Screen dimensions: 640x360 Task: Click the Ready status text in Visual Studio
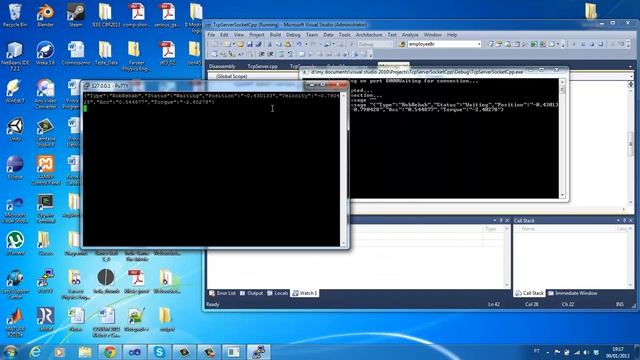pyautogui.click(x=213, y=304)
